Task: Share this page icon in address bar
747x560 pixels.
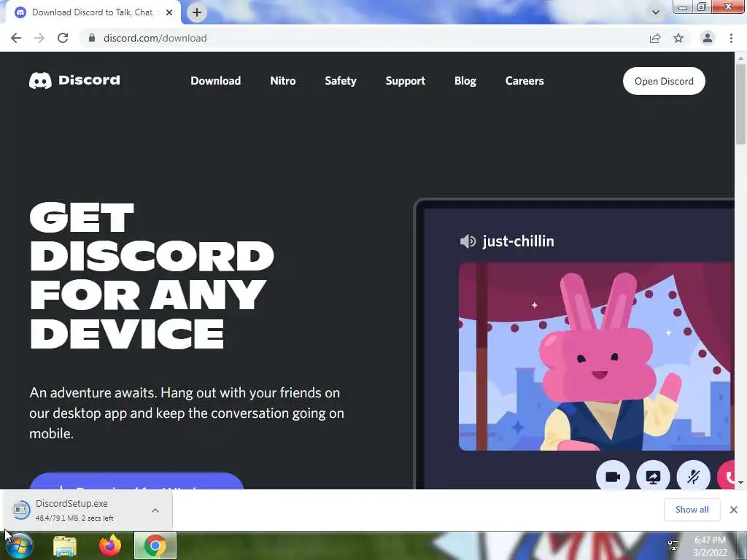Action: click(x=655, y=38)
